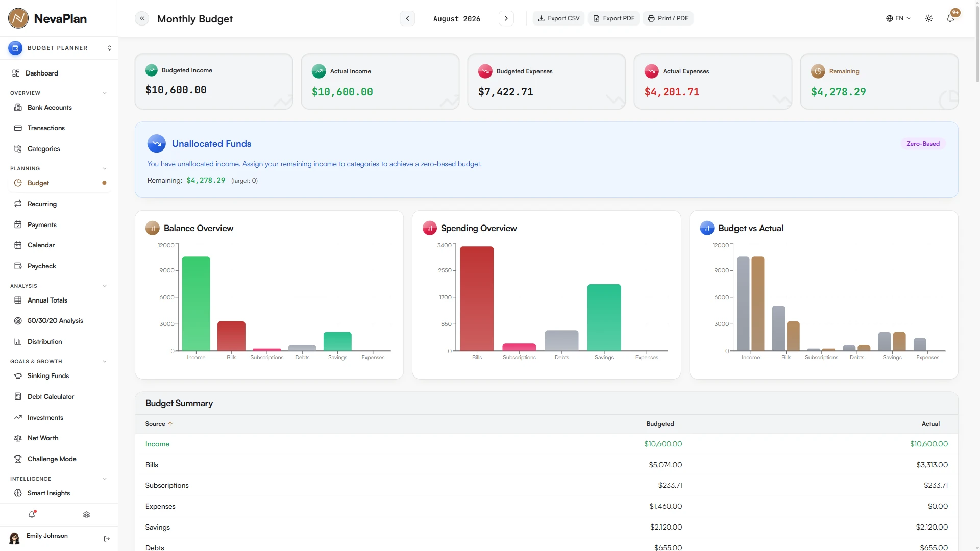Viewport: 980px width, 551px height.
Task: Open sidebar footer notification bell
Action: 32,515
